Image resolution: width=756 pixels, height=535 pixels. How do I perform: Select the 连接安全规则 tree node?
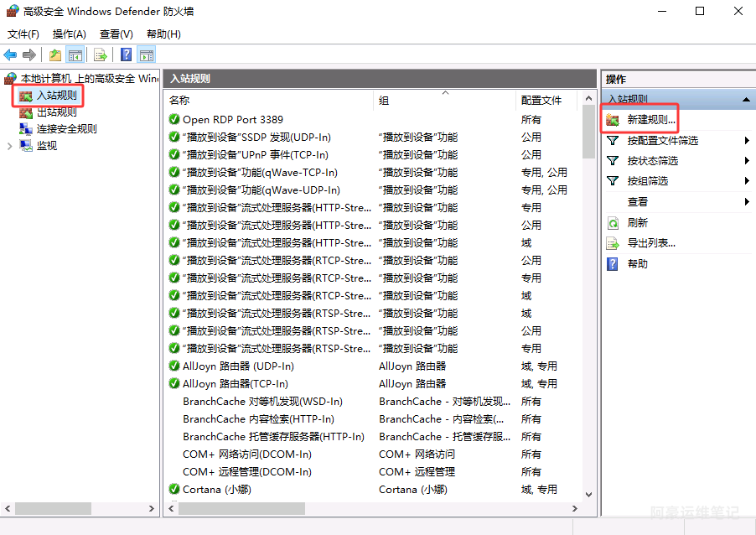pyautogui.click(x=66, y=129)
